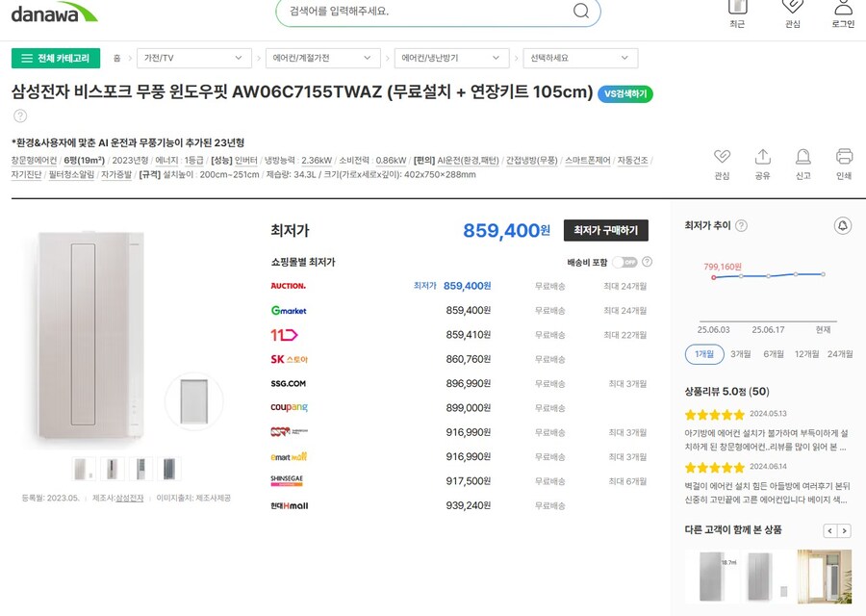Open the coupang shop logo
Image resolution: width=866 pixels, height=616 pixels.
click(x=289, y=407)
